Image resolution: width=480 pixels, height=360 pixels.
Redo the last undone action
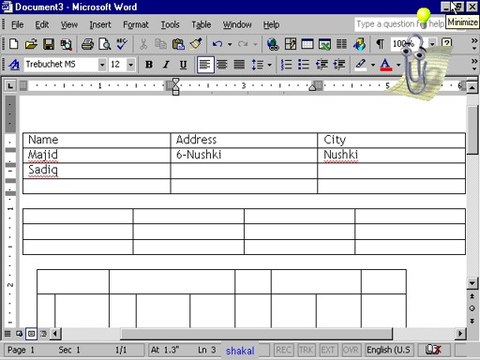point(243,44)
